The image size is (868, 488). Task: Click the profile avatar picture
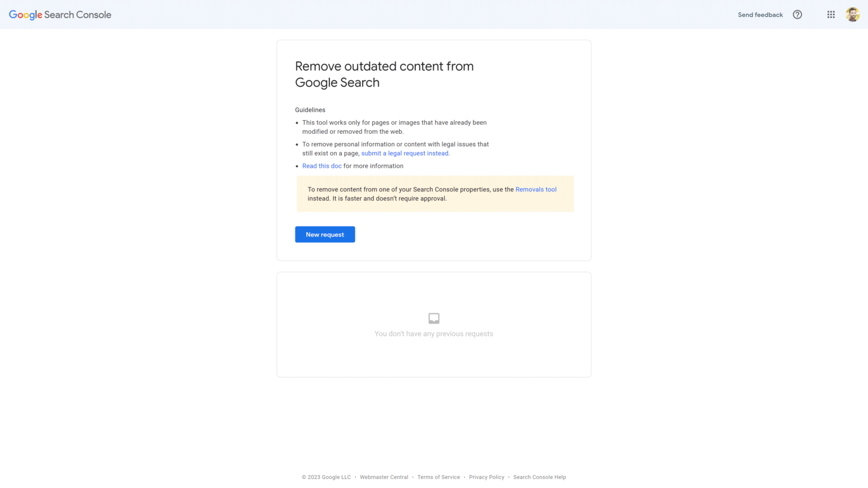tap(852, 14)
